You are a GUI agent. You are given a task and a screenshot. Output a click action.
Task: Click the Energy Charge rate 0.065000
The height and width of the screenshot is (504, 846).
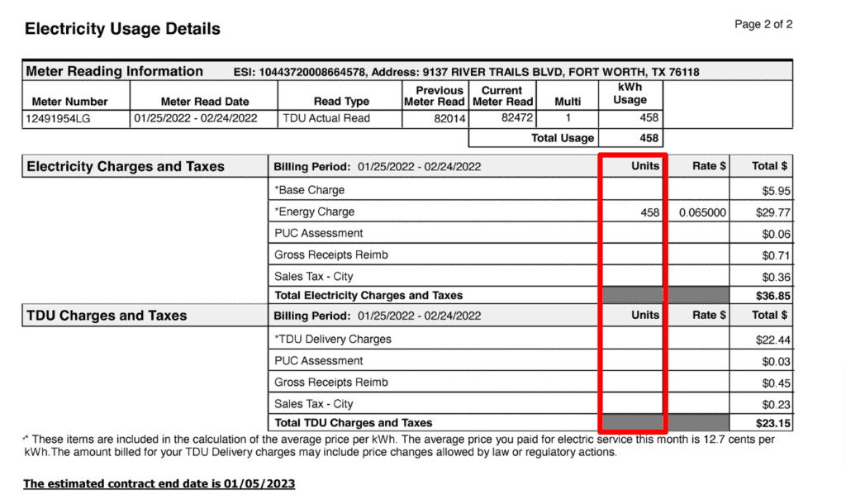coord(702,212)
